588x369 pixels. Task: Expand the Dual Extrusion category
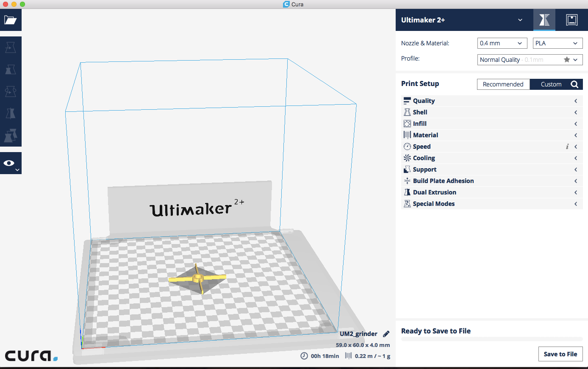pos(492,192)
